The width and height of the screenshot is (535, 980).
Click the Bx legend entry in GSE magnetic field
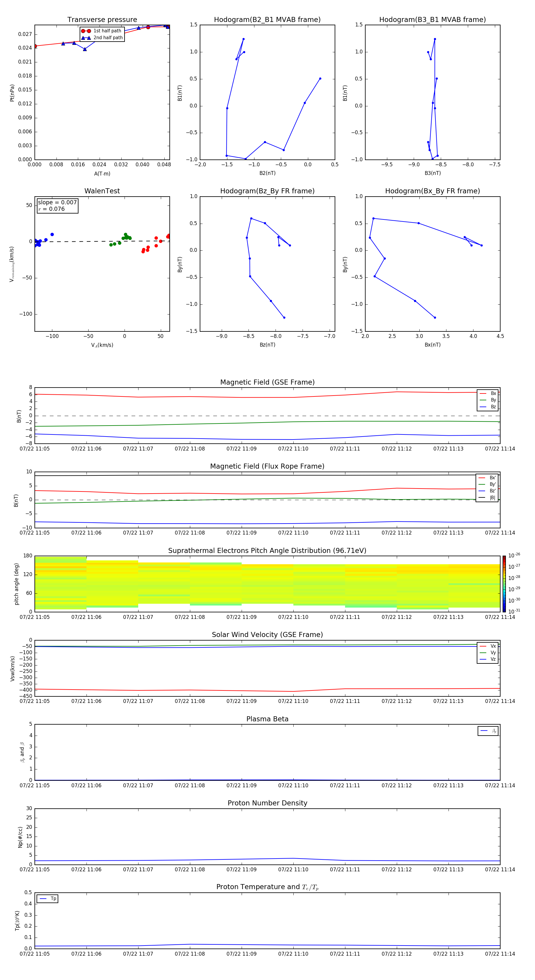pos(488,393)
